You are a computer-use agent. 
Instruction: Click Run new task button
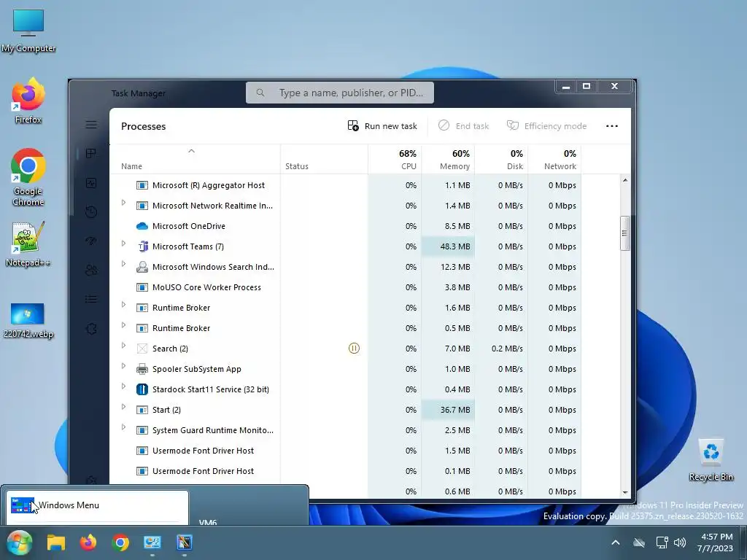(x=382, y=126)
